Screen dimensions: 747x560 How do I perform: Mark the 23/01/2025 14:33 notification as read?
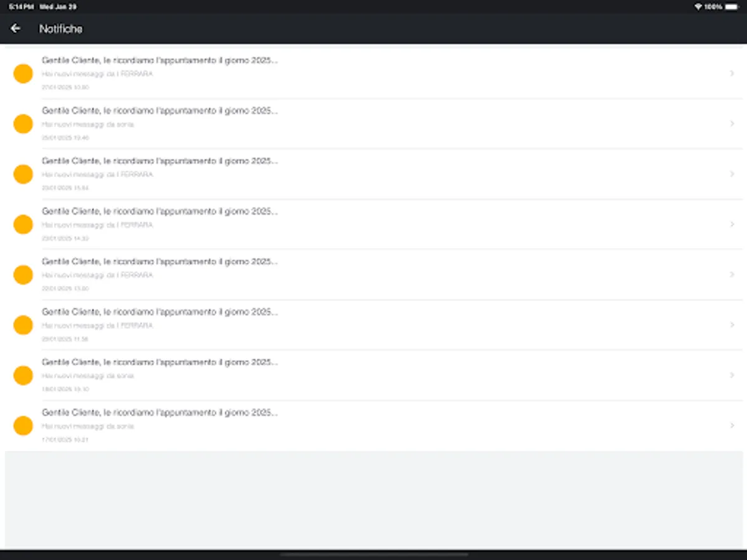click(23, 224)
